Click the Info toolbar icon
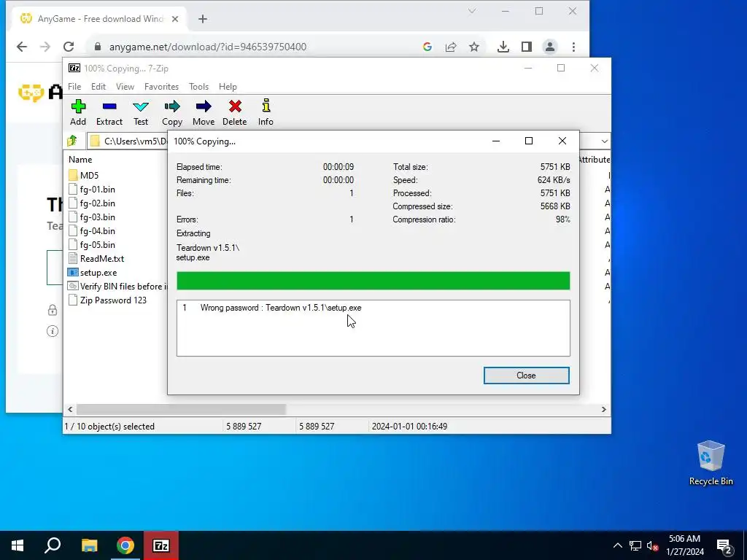This screenshot has width=747, height=560. (266, 113)
